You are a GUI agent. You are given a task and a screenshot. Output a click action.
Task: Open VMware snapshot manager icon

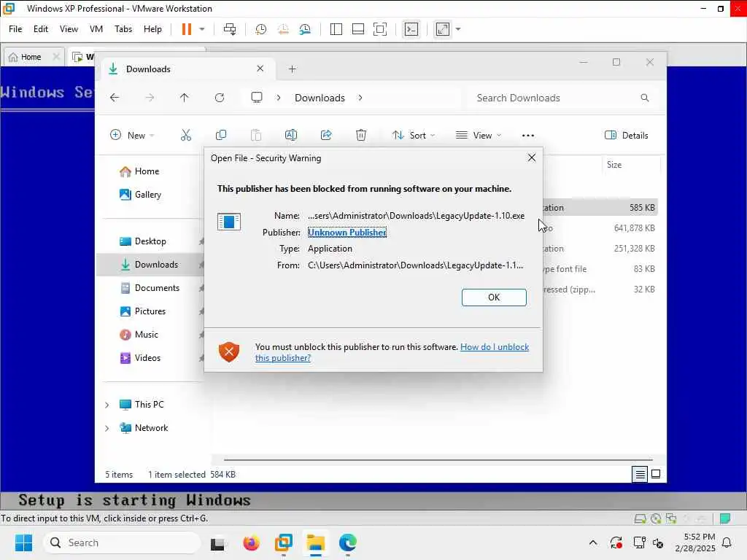pyautogui.click(x=306, y=29)
